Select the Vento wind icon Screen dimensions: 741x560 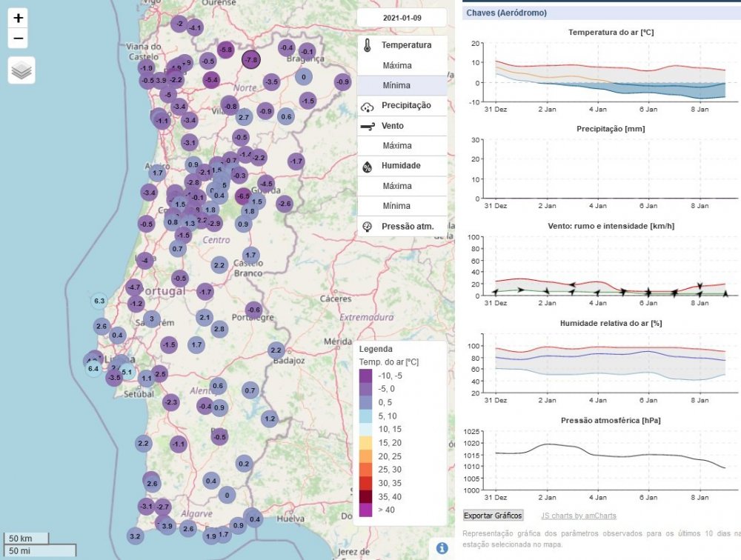pos(367,125)
